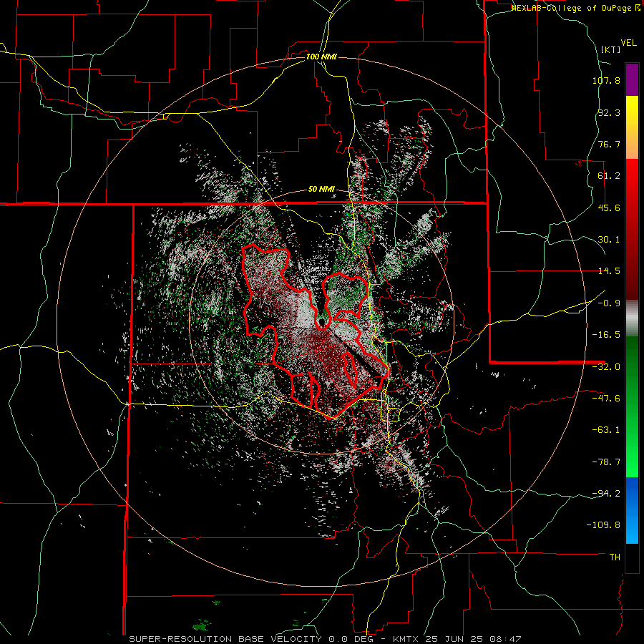Select the 76.7 scale value
644x644 pixels.
(x=609, y=144)
